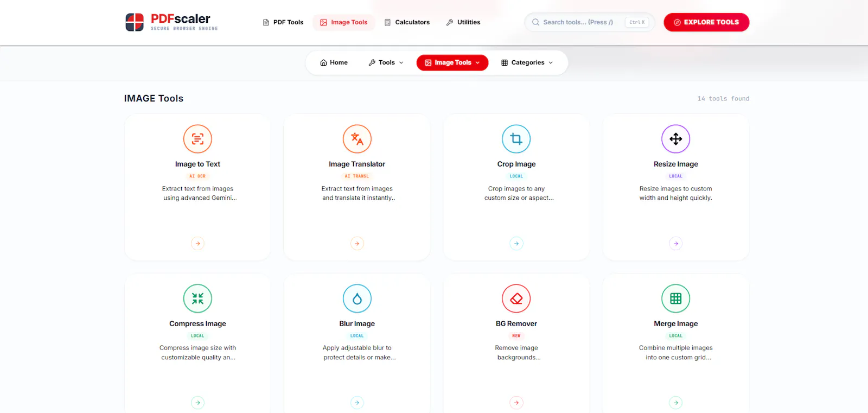Click the '14 tools found' text

[723, 99]
